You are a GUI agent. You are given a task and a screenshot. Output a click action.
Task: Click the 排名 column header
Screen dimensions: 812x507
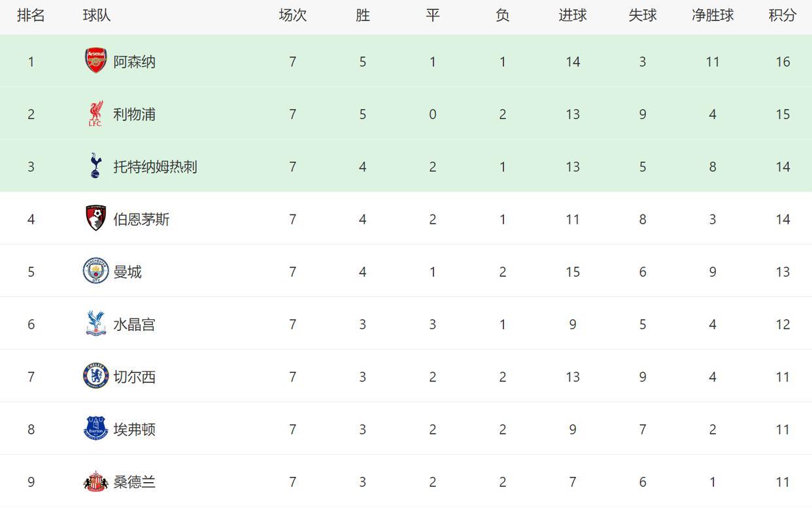coord(31,15)
